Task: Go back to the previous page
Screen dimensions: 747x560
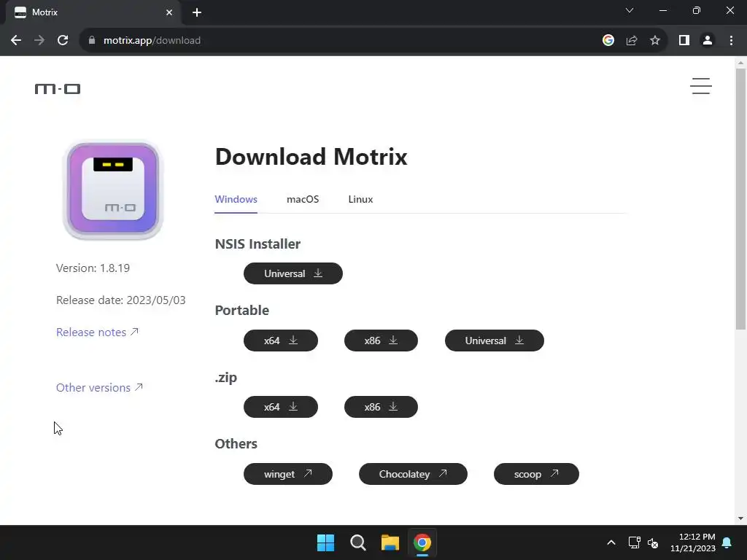Action: tap(16, 41)
